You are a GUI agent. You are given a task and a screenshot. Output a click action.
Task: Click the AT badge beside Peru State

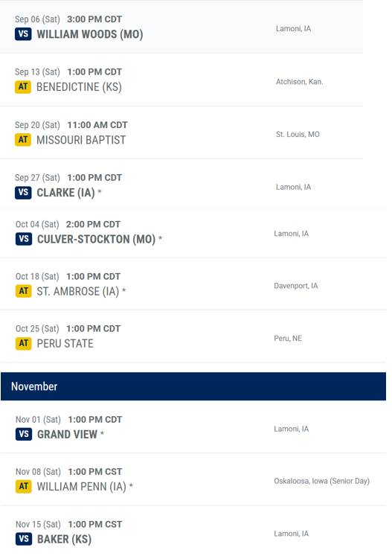coord(24,343)
